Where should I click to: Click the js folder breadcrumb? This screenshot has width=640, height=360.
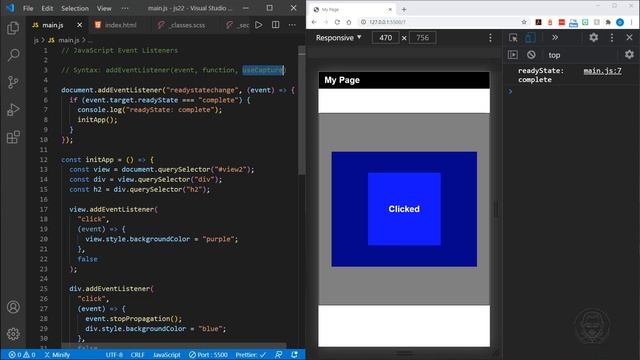(x=36, y=40)
